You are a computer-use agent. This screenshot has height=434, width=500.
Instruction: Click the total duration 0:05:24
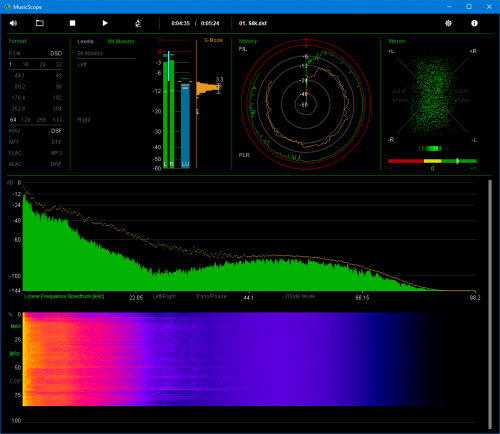210,23
